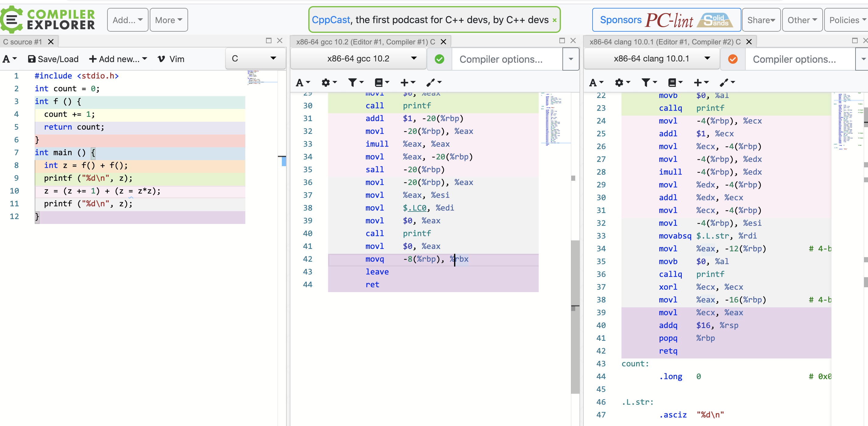The image size is (868, 426).
Task: Click the Save/Load icon in source panel
Action: pyautogui.click(x=31, y=60)
